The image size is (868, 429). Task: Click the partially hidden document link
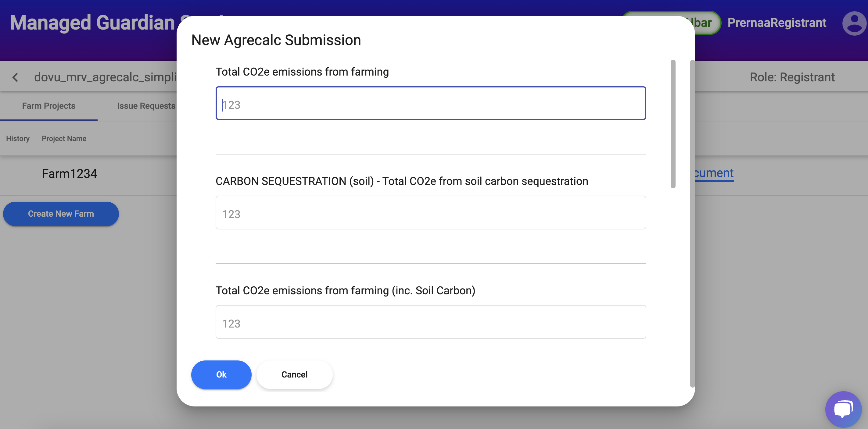coord(714,173)
